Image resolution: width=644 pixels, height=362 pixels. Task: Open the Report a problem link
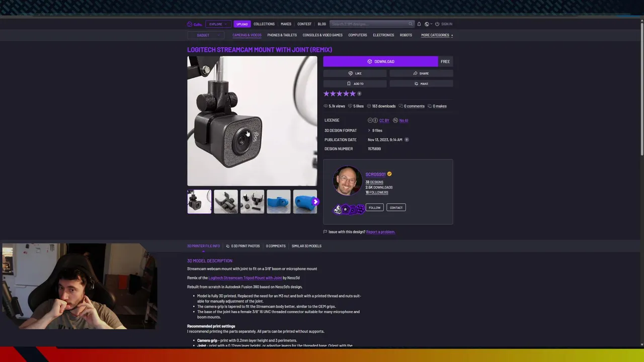tap(380, 232)
